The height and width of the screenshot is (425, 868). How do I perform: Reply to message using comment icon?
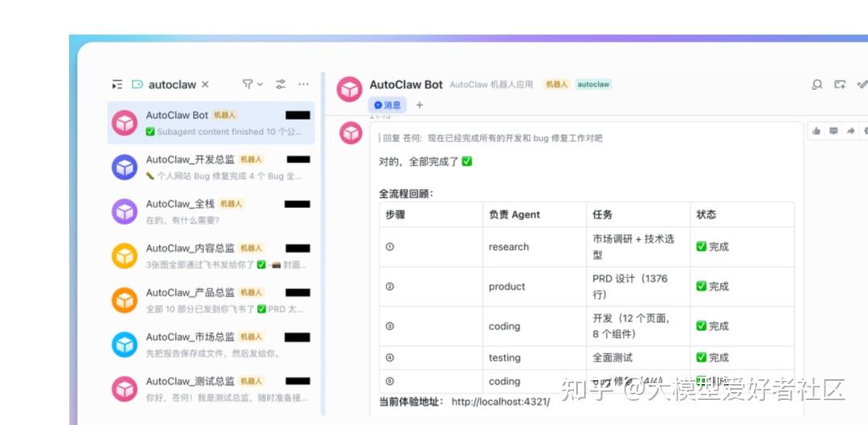tap(833, 131)
